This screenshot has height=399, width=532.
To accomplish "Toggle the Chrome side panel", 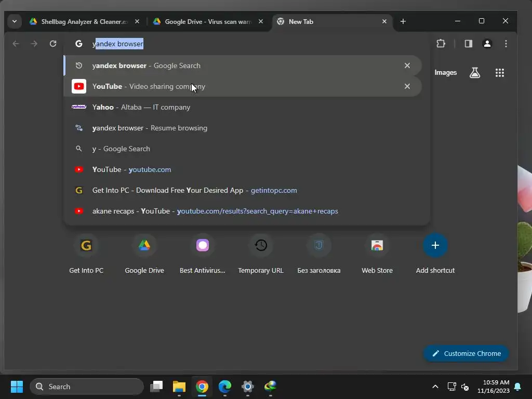I will tap(469, 44).
